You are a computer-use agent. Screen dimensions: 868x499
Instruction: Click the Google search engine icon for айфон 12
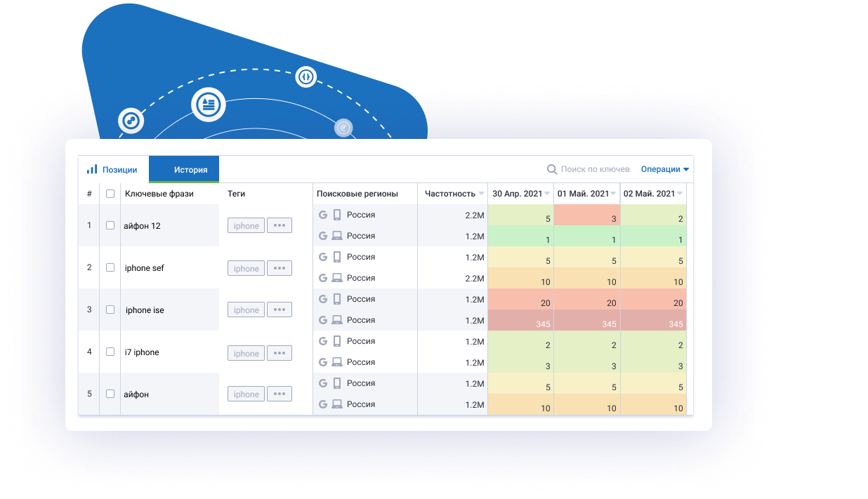tap(323, 214)
